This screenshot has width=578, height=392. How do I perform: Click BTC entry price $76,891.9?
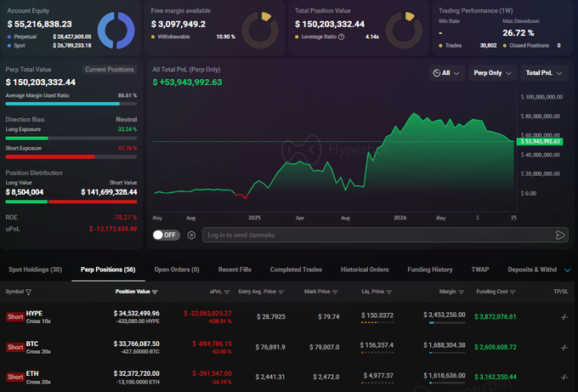[270, 348]
